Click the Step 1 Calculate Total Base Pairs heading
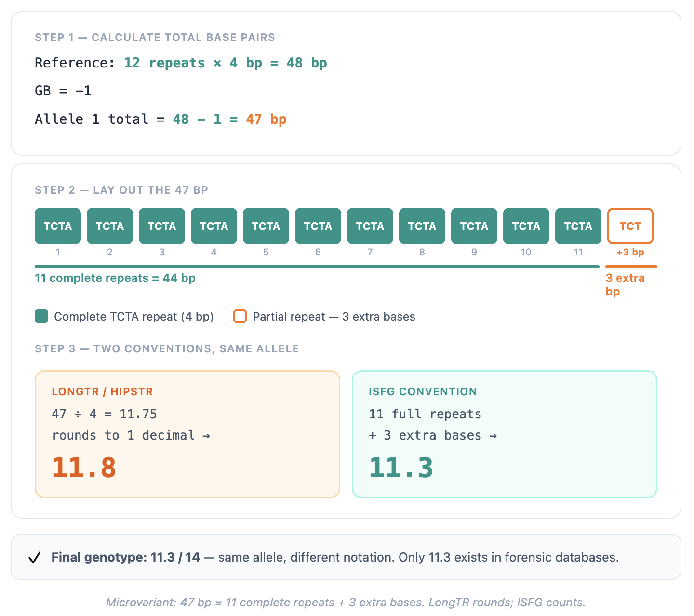 point(155,38)
